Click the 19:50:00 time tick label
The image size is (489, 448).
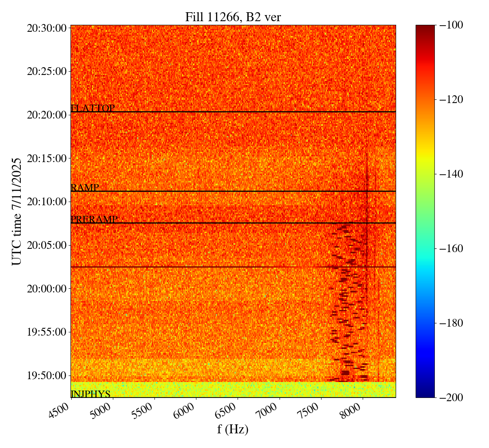(x=46, y=376)
